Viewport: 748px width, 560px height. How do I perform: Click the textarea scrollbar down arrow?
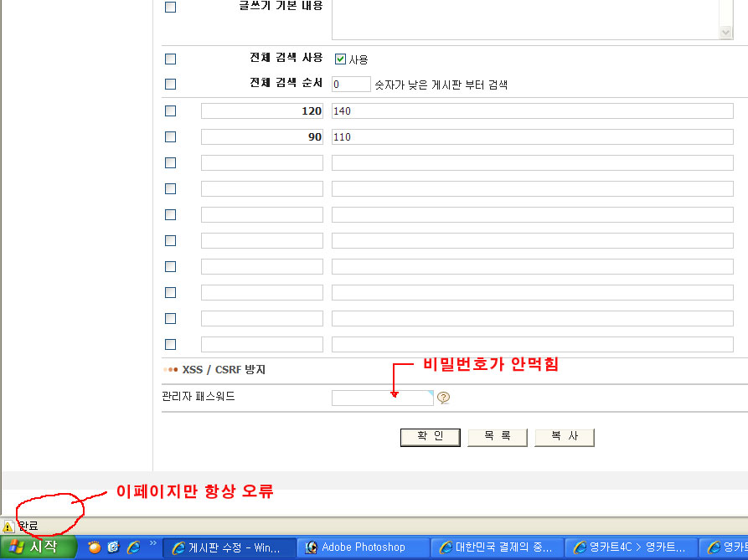(726, 32)
